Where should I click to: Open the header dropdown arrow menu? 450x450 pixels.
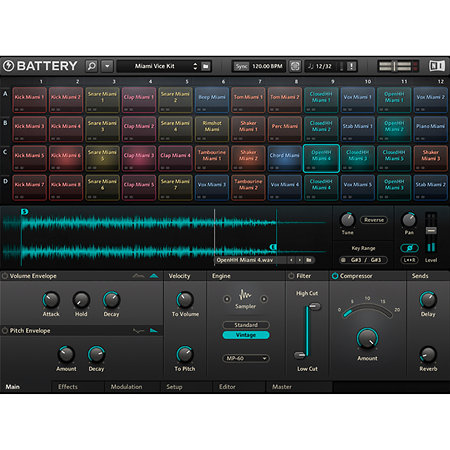pos(107,66)
